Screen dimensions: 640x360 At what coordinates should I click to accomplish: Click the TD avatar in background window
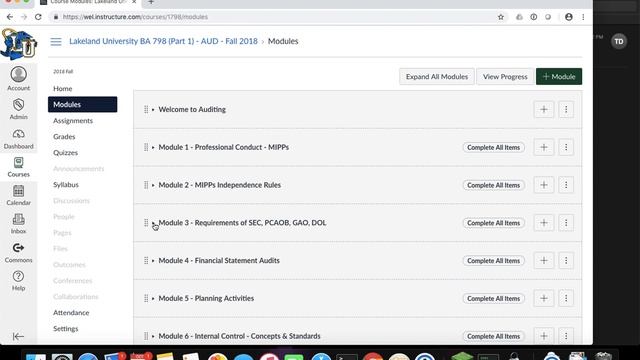coord(619,42)
